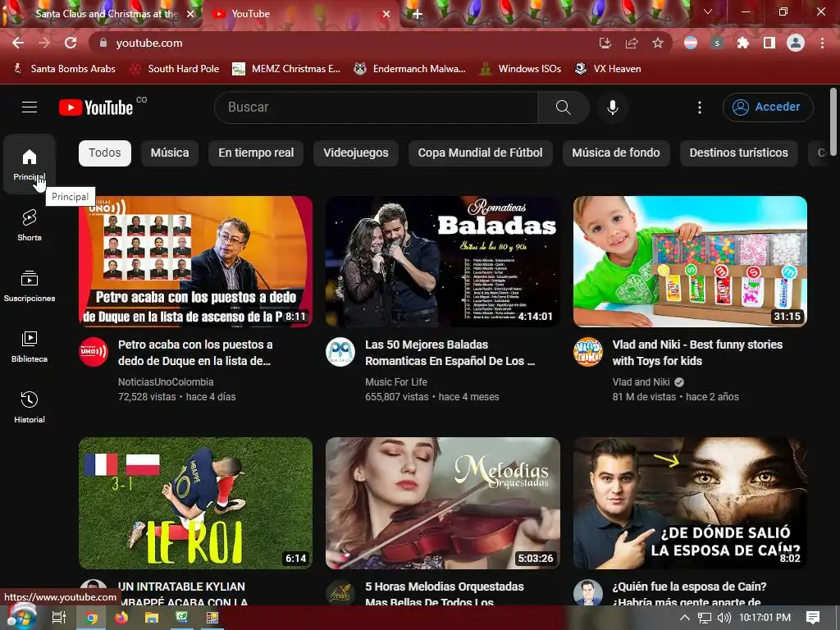Open Historial in the sidebar
Image resolution: width=840 pixels, height=630 pixels.
tap(30, 407)
